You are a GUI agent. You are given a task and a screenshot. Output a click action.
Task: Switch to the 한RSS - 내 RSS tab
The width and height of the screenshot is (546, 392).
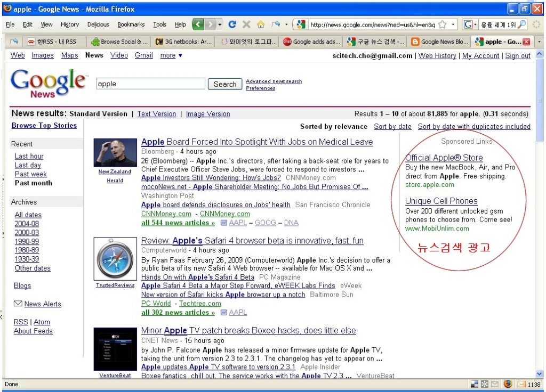point(54,42)
